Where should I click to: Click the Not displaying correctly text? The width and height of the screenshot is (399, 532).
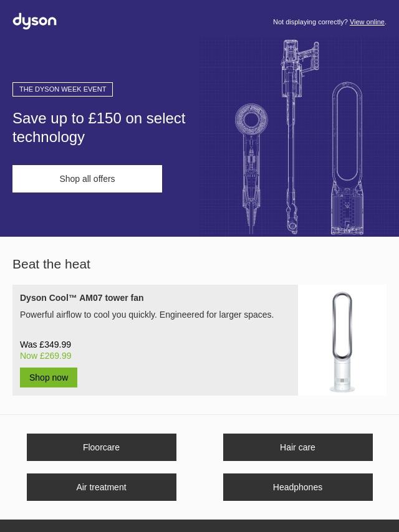[x=310, y=22]
